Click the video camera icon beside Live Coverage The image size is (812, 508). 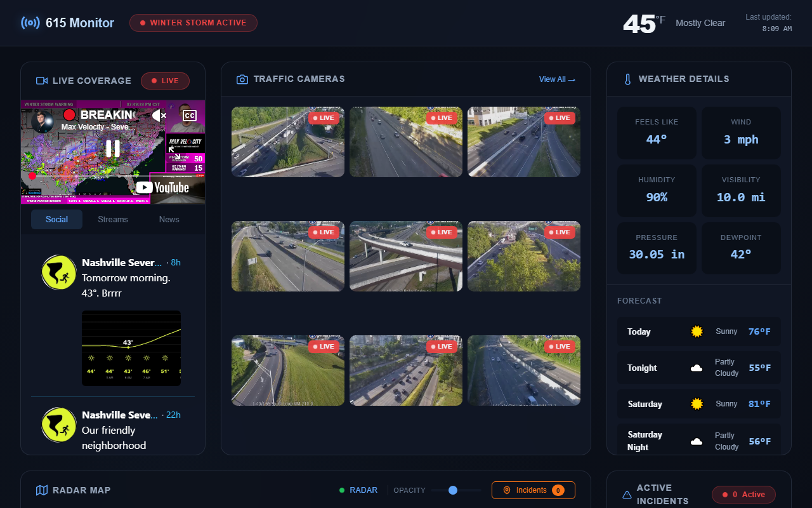pos(42,81)
